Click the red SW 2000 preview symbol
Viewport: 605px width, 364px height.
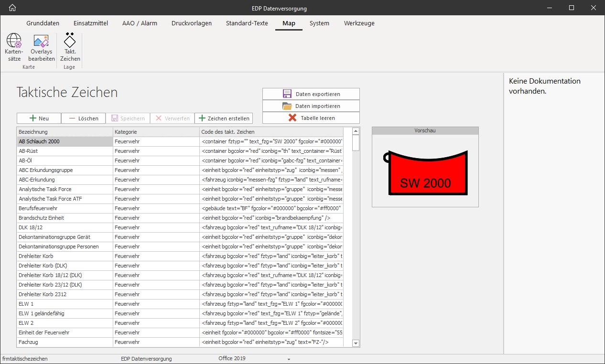tap(425, 172)
